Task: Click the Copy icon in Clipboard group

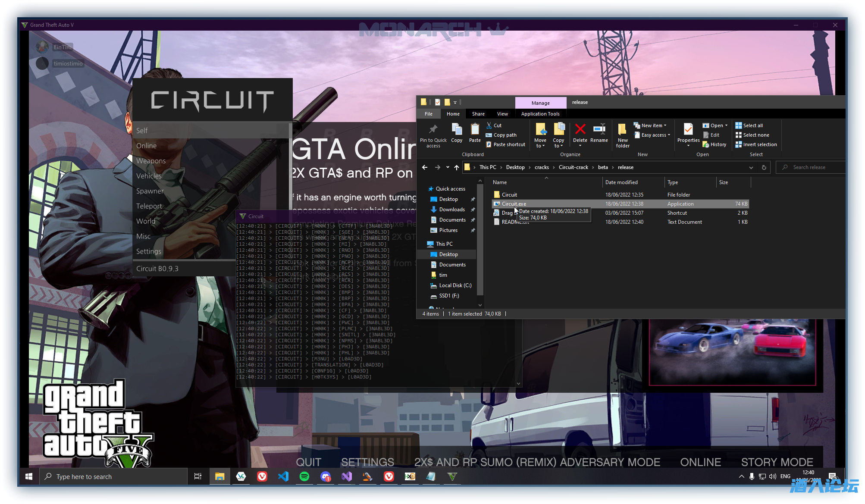Action: pyautogui.click(x=457, y=133)
